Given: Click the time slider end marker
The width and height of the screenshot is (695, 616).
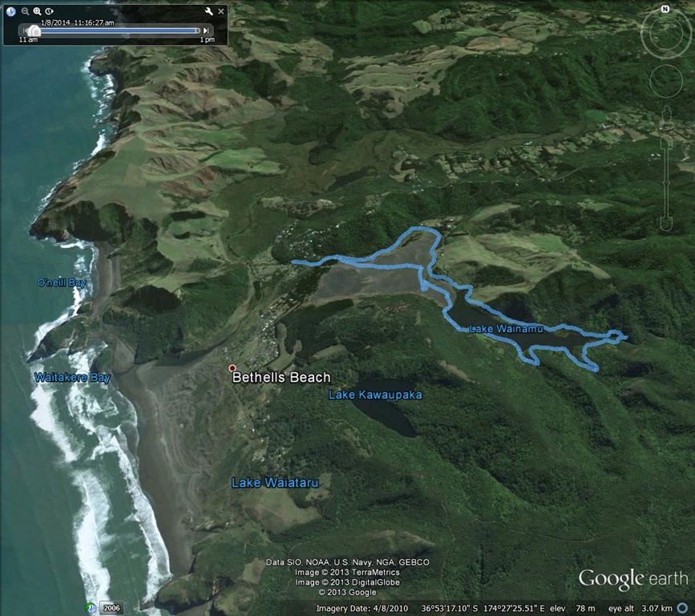Looking at the screenshot, I should click(x=197, y=30).
